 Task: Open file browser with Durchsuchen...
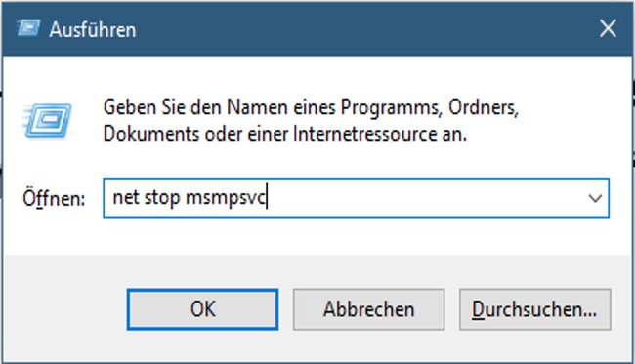535,309
